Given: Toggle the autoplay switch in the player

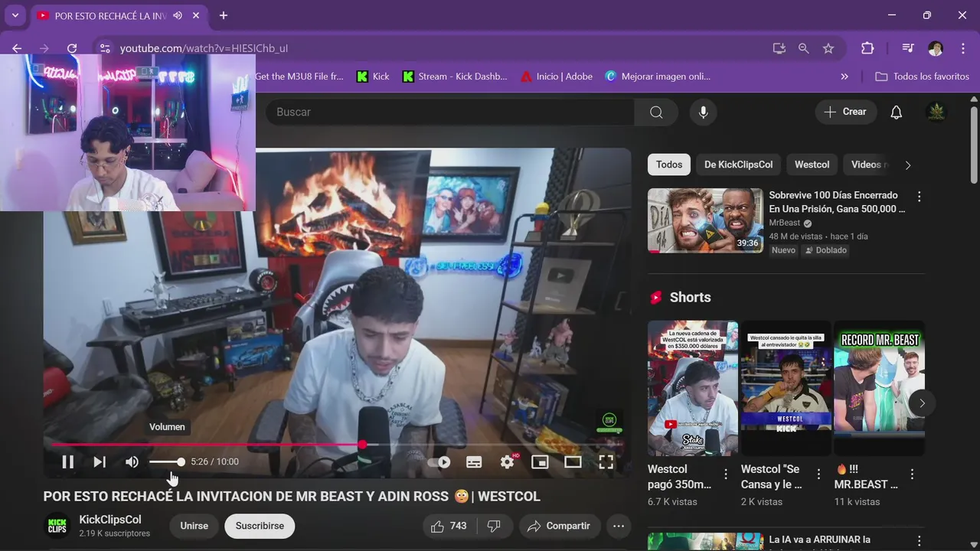Looking at the screenshot, I should pyautogui.click(x=439, y=462).
